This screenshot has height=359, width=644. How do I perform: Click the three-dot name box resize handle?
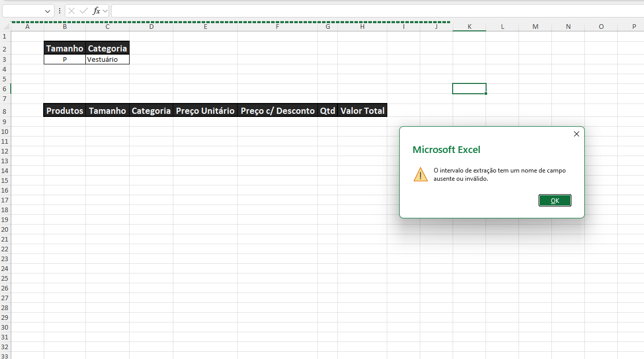coord(60,11)
